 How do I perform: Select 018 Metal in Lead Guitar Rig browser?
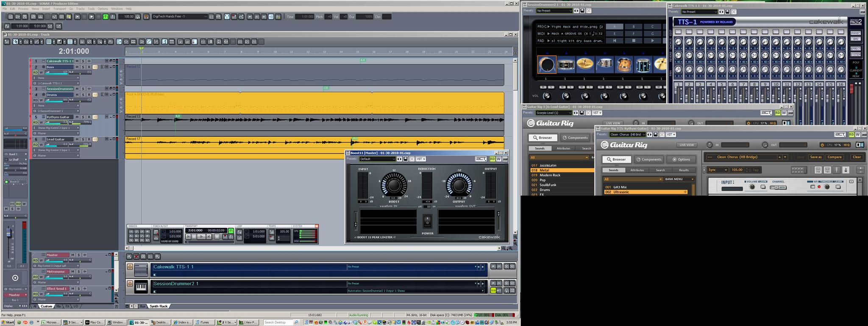562,170
